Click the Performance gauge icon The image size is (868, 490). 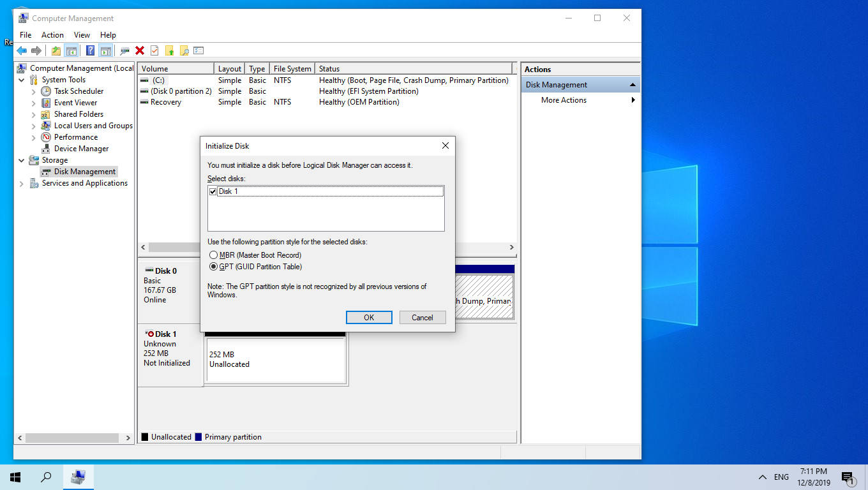(x=46, y=137)
